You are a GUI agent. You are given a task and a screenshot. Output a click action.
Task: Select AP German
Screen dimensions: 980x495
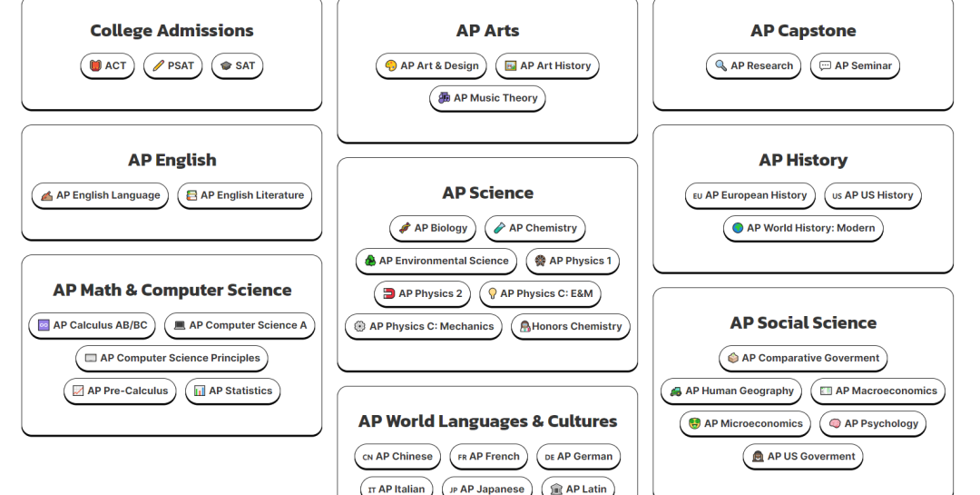coord(579,457)
